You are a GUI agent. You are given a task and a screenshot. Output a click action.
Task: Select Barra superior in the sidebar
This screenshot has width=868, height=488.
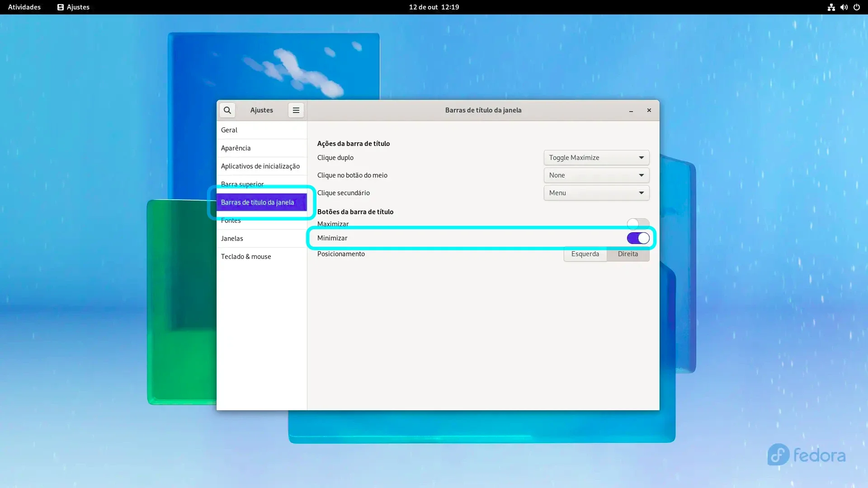262,184
